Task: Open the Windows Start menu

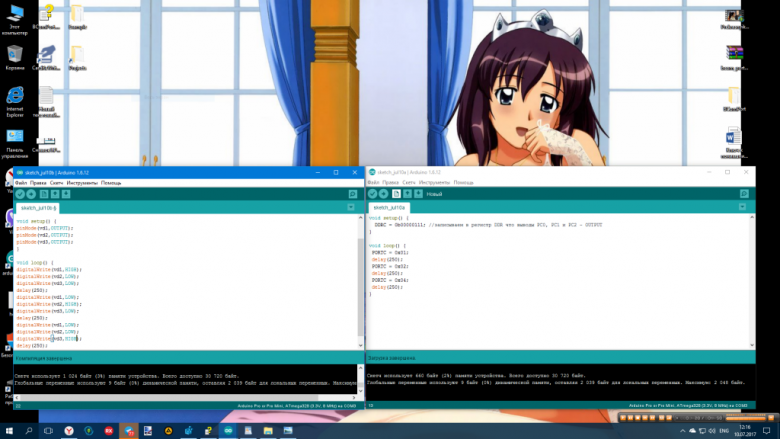Action: click(x=9, y=431)
